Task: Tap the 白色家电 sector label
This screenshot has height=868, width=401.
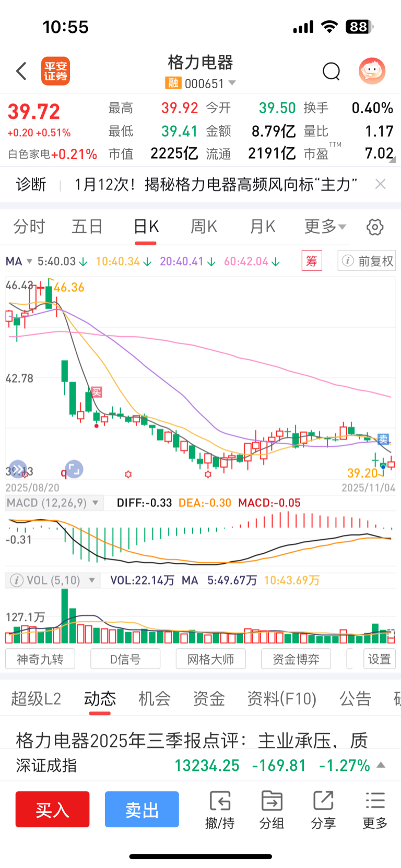Action: (29, 154)
